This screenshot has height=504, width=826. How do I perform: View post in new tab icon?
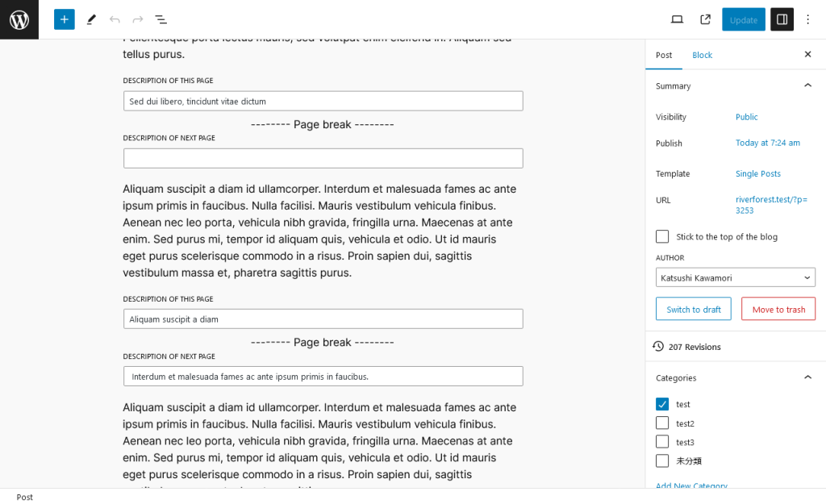pos(705,19)
